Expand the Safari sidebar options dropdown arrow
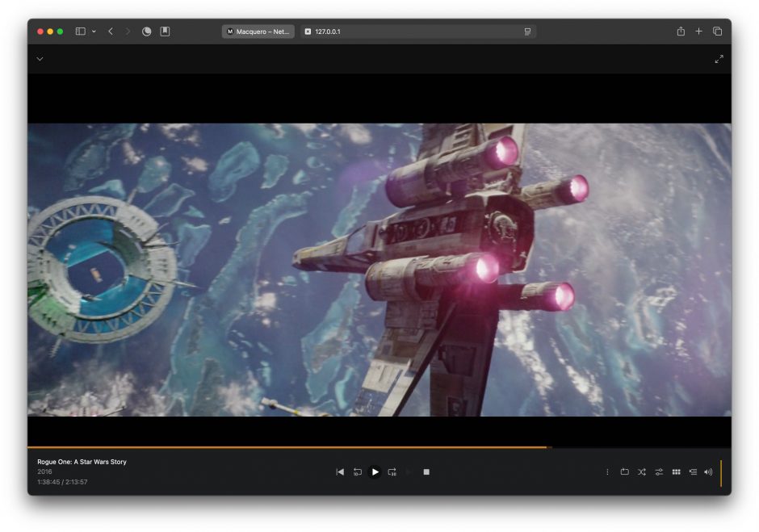This screenshot has width=759, height=532. [x=94, y=31]
